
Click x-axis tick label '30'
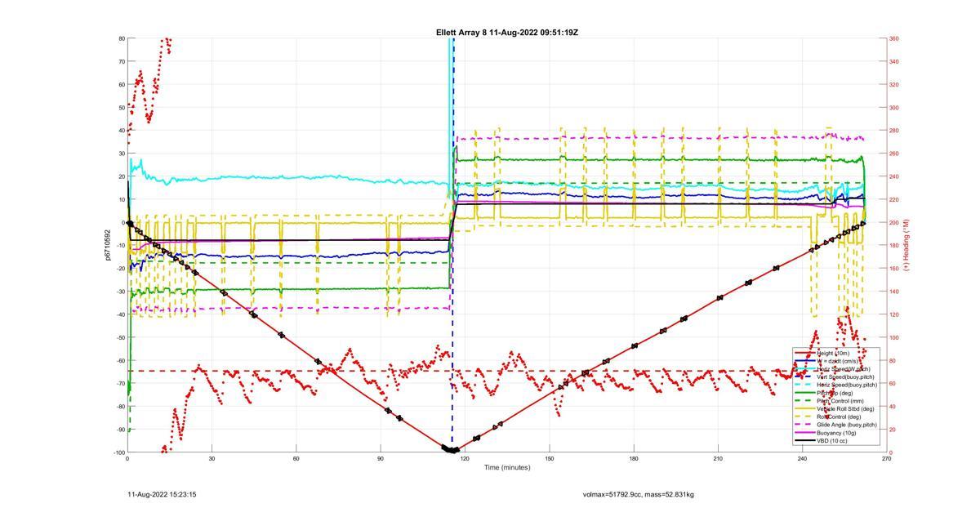tap(212, 459)
